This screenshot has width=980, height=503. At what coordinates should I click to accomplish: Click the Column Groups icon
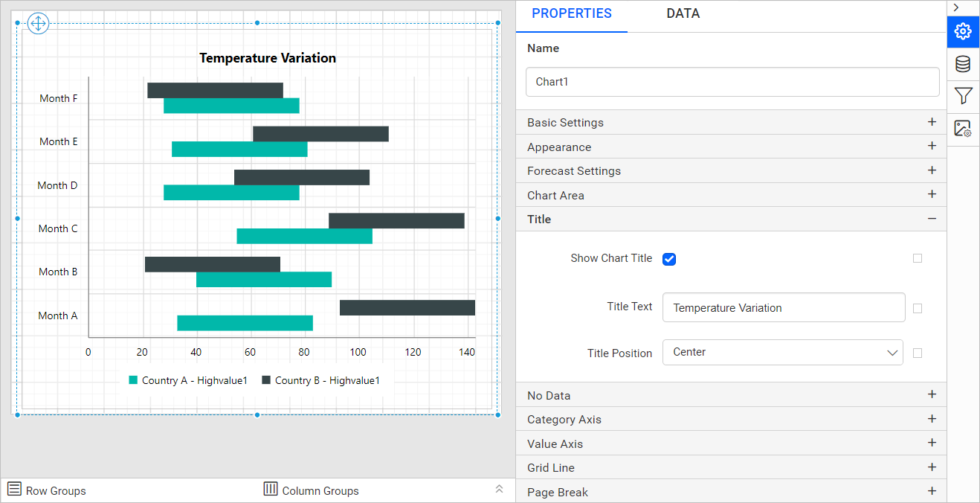pyautogui.click(x=271, y=489)
